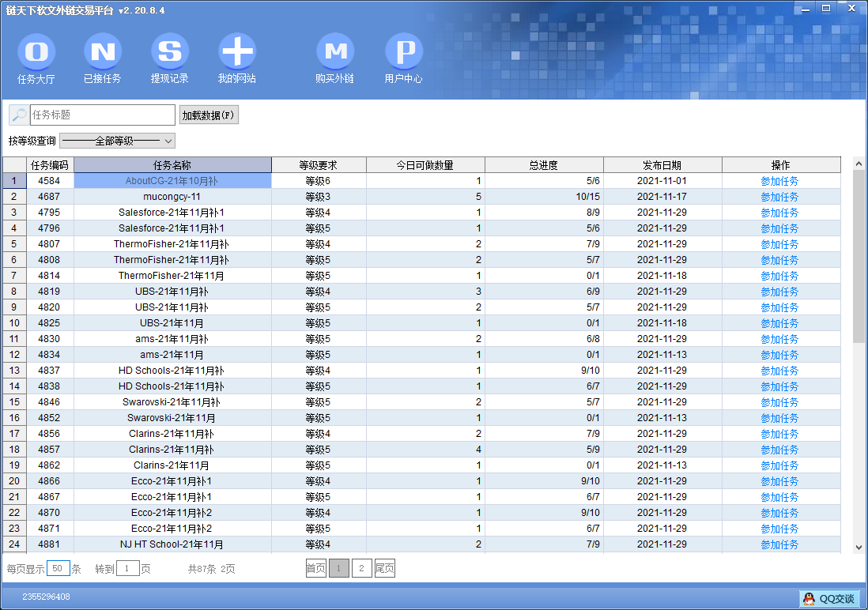Open the 提现记录 withdrawal records icon
Screen dimensions: 868x610
(x=170, y=58)
